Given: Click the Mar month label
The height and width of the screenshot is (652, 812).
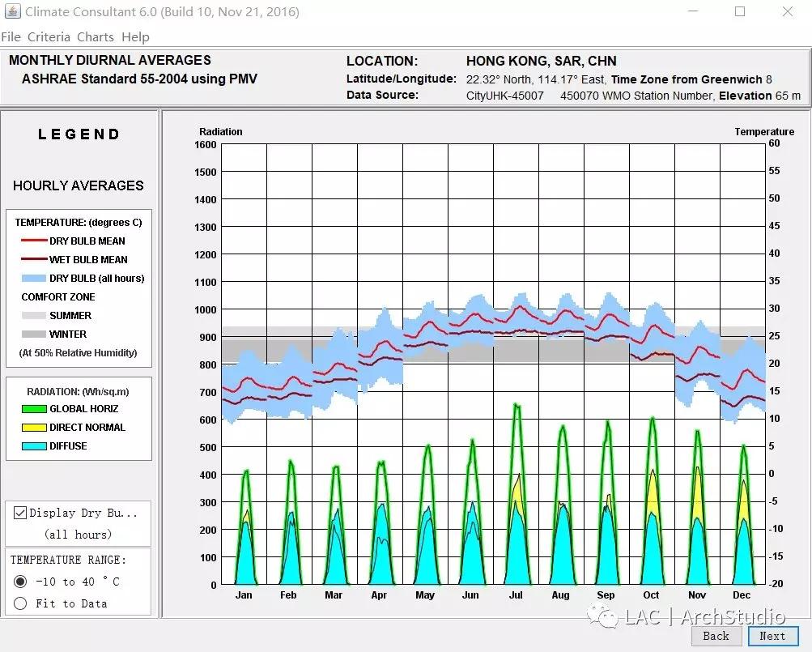Looking at the screenshot, I should (334, 595).
